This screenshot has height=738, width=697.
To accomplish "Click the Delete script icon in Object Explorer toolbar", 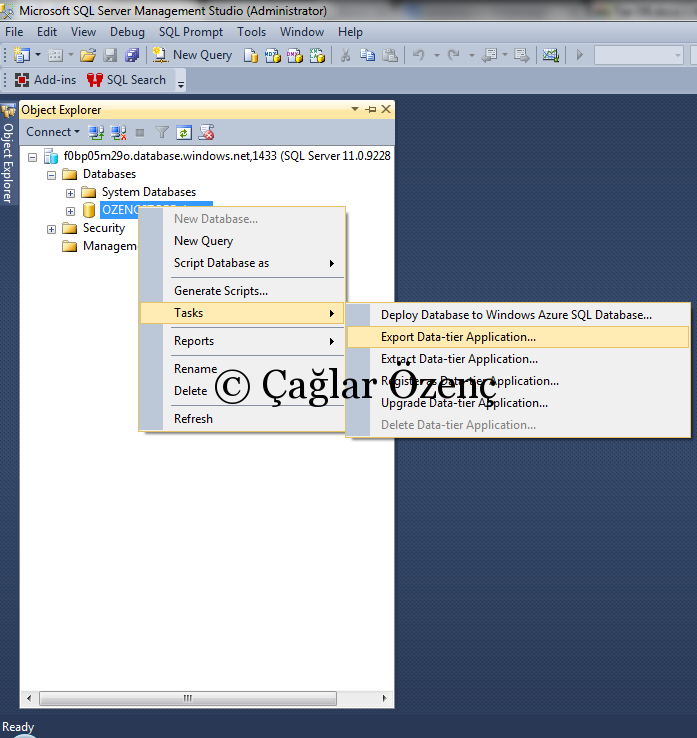I will [206, 133].
